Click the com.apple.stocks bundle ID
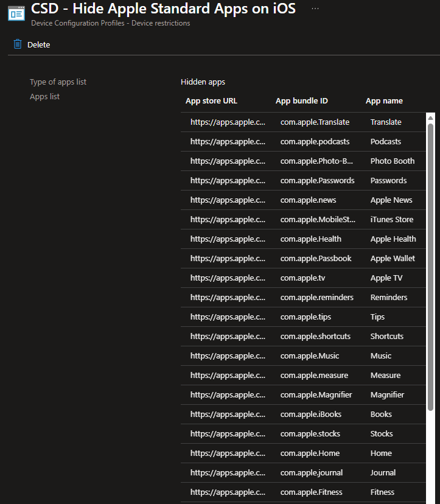440x504 pixels. coord(310,434)
